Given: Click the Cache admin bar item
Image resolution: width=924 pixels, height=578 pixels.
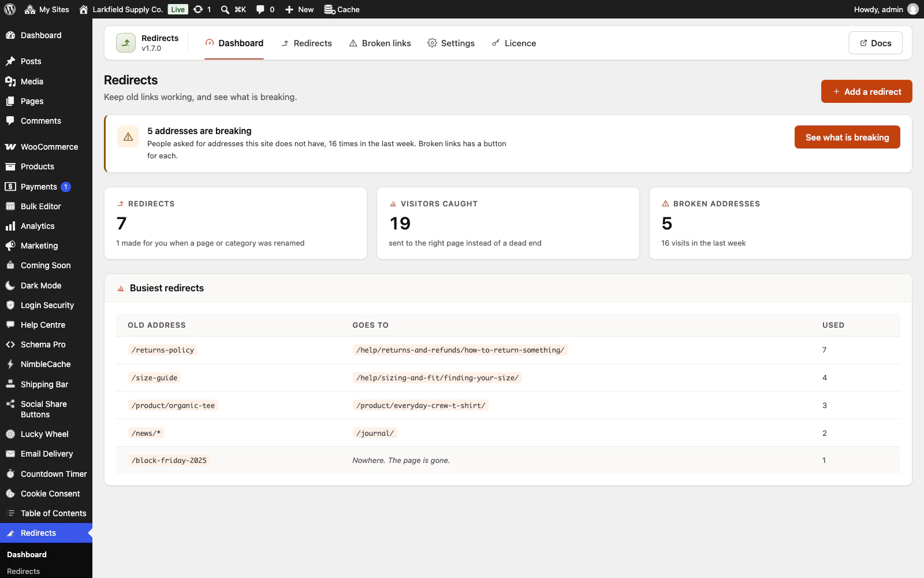Looking at the screenshot, I should click(342, 9).
